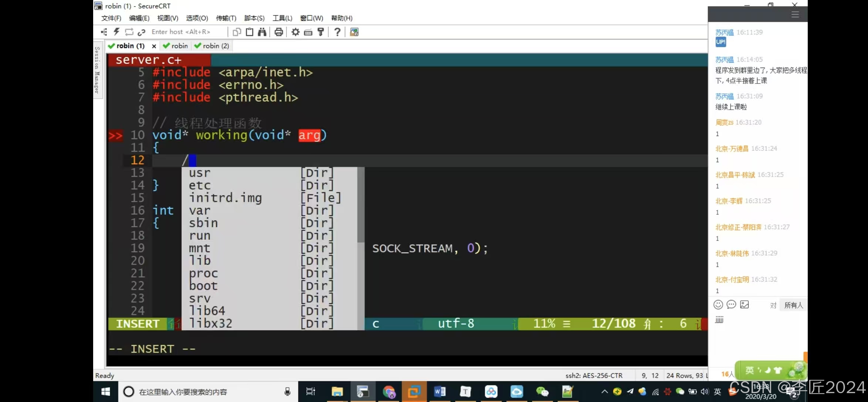Click the Help question mark icon
The height and width of the screenshot is (402, 868).
[337, 32]
